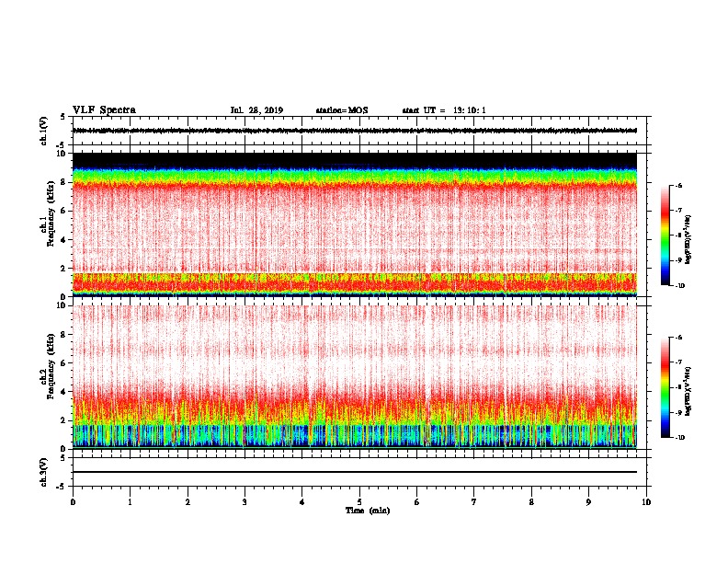Click time-axis tick label "1"

coord(130,502)
